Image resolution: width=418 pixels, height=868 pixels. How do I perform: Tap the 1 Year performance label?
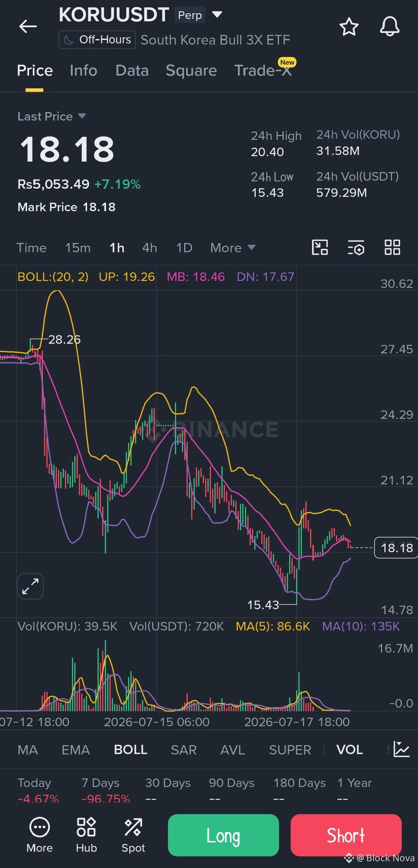click(355, 783)
